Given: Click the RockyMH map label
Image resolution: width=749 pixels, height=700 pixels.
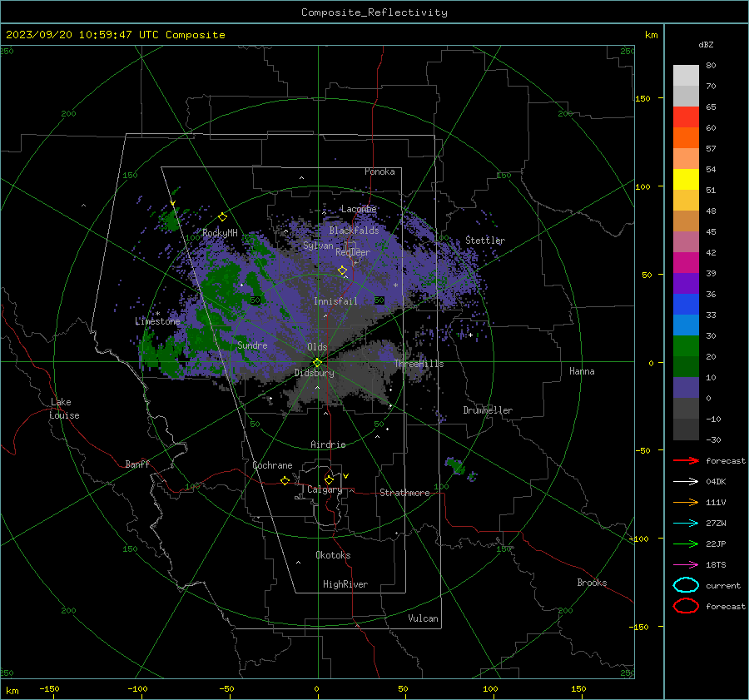Looking at the screenshot, I should click(x=220, y=233).
